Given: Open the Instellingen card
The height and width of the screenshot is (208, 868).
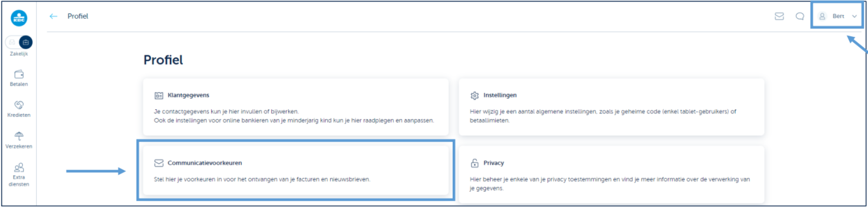Looking at the screenshot, I should coord(611,107).
